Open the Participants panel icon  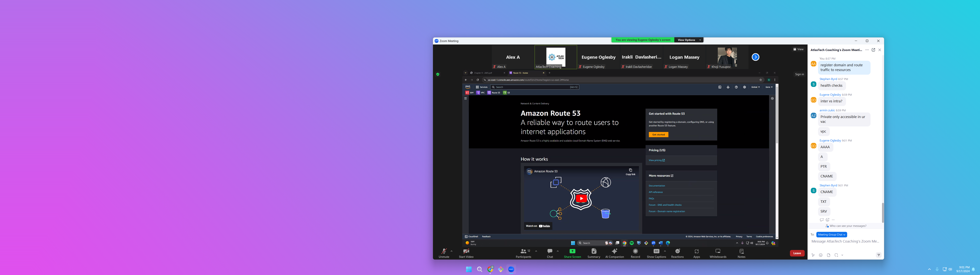point(523,252)
